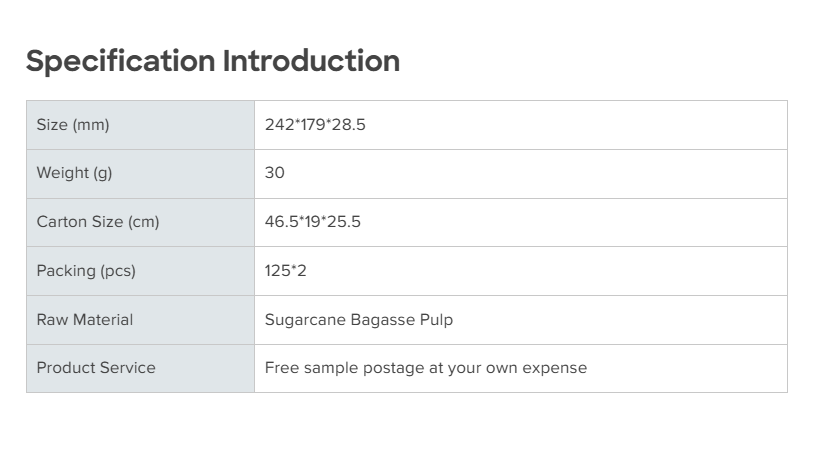Image resolution: width=837 pixels, height=456 pixels.
Task: Click the word sample in Product Service row
Action: tap(328, 368)
